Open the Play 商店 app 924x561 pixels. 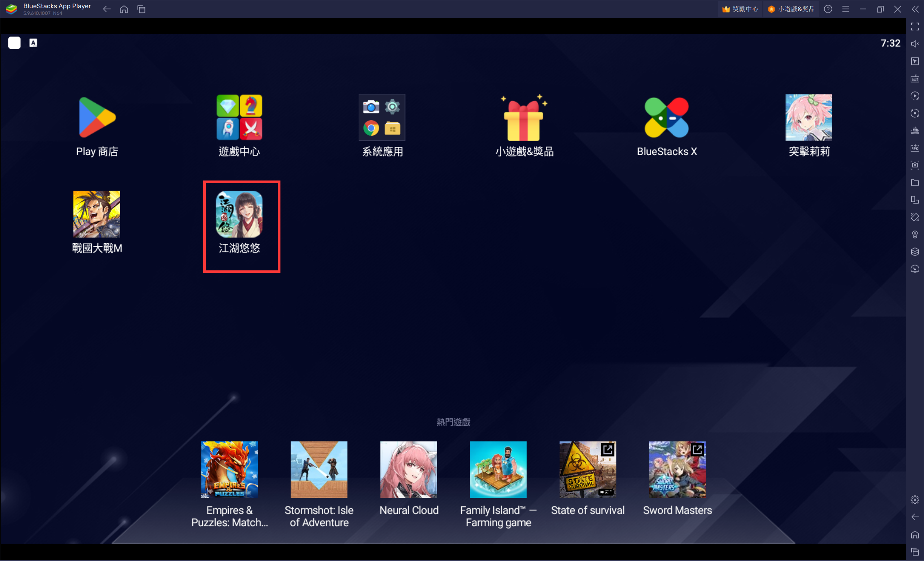coord(97,118)
